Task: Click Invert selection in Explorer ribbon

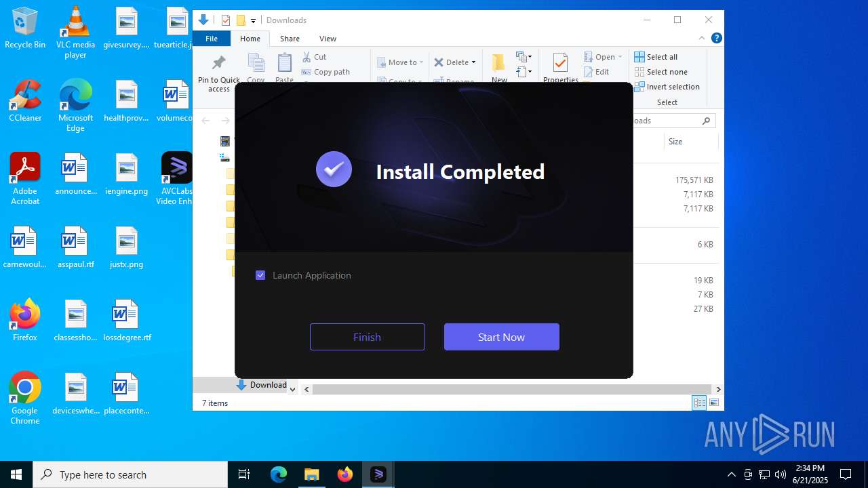Action: point(667,87)
